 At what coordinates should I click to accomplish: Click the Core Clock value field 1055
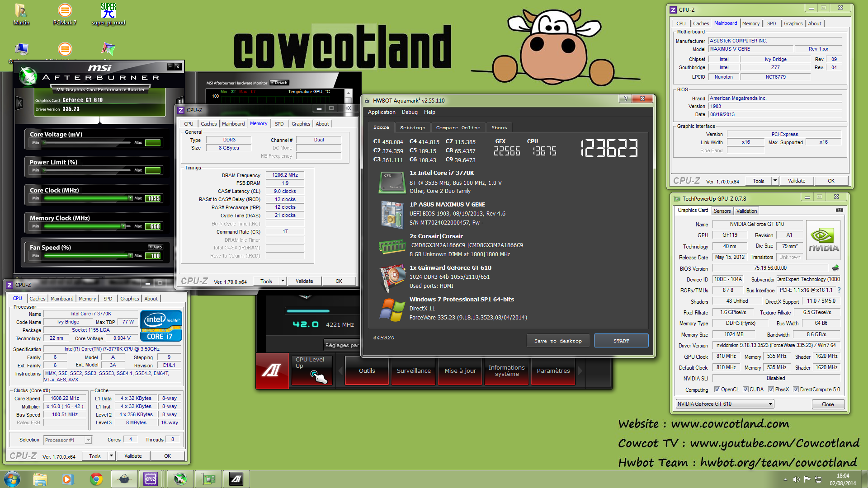(x=153, y=198)
